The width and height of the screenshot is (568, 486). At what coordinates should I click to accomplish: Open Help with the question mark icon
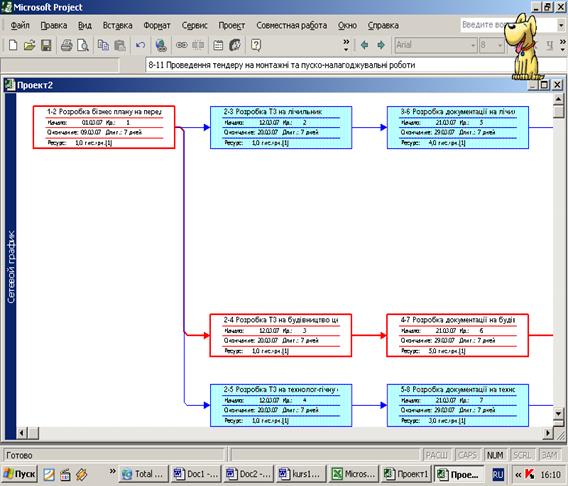pos(256,45)
